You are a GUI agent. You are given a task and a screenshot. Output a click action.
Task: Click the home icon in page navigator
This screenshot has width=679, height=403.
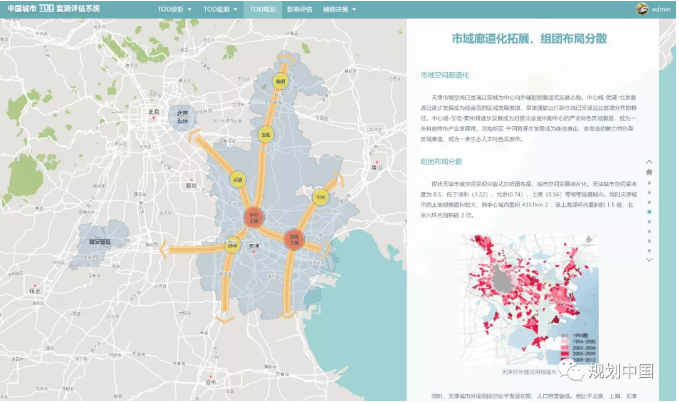tap(649, 172)
